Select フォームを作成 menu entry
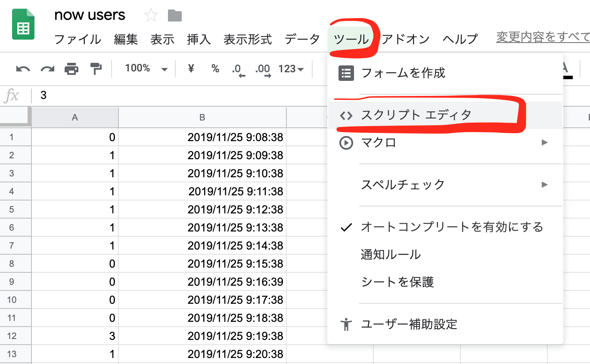Image resolution: width=590 pixels, height=364 pixels. pyautogui.click(x=403, y=73)
